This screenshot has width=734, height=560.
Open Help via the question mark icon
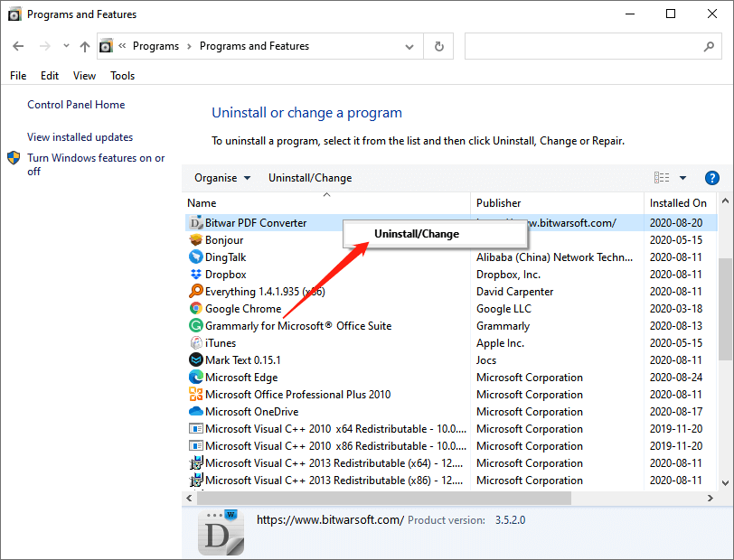point(712,177)
